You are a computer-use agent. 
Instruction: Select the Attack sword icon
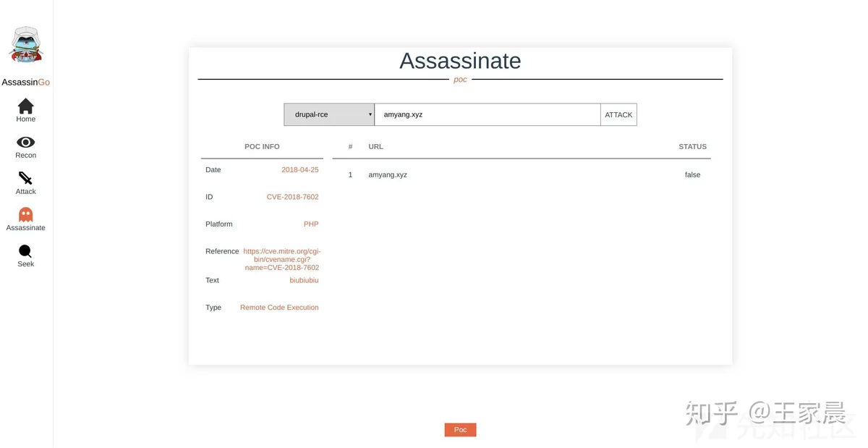26,178
